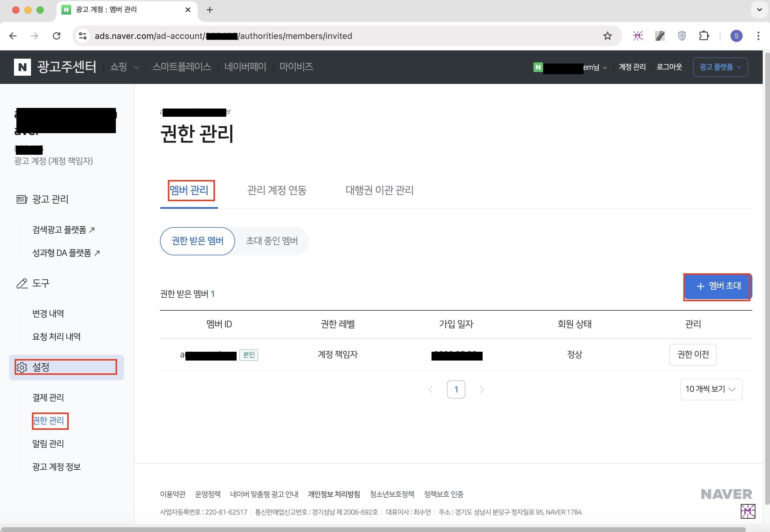This screenshot has height=532, width=770.
Task: Click the site information icon in address bar
Action: click(x=83, y=36)
